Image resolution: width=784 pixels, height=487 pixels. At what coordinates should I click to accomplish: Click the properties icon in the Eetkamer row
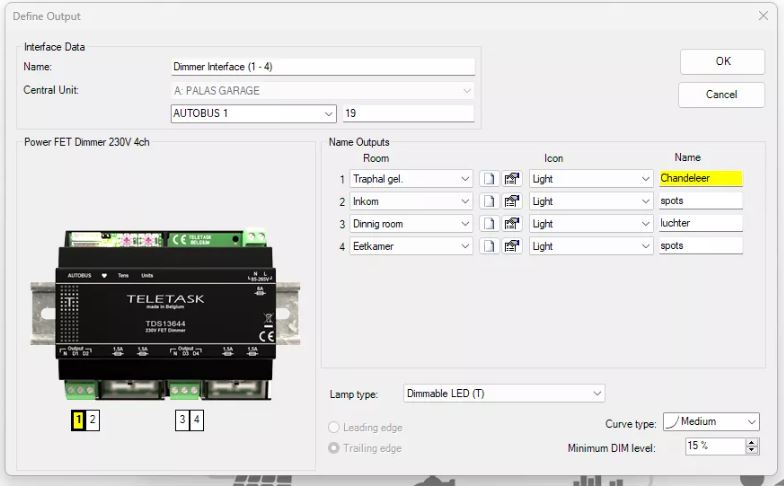512,245
